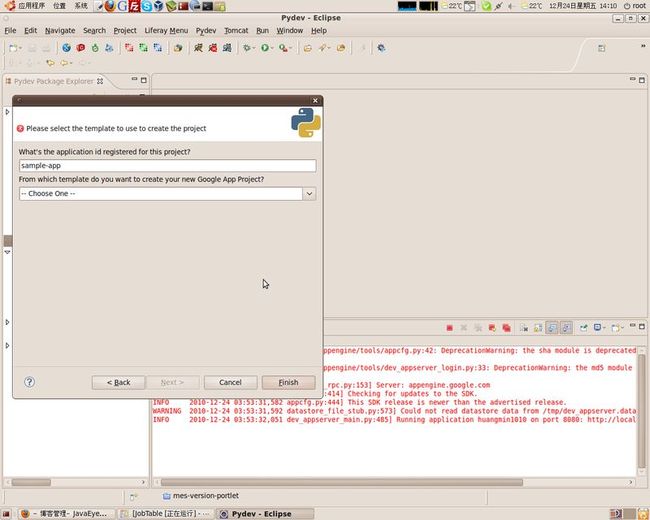Screen dimensions: 650x520
Task: Launch Skype from the top panel
Action: (x=146, y=6)
